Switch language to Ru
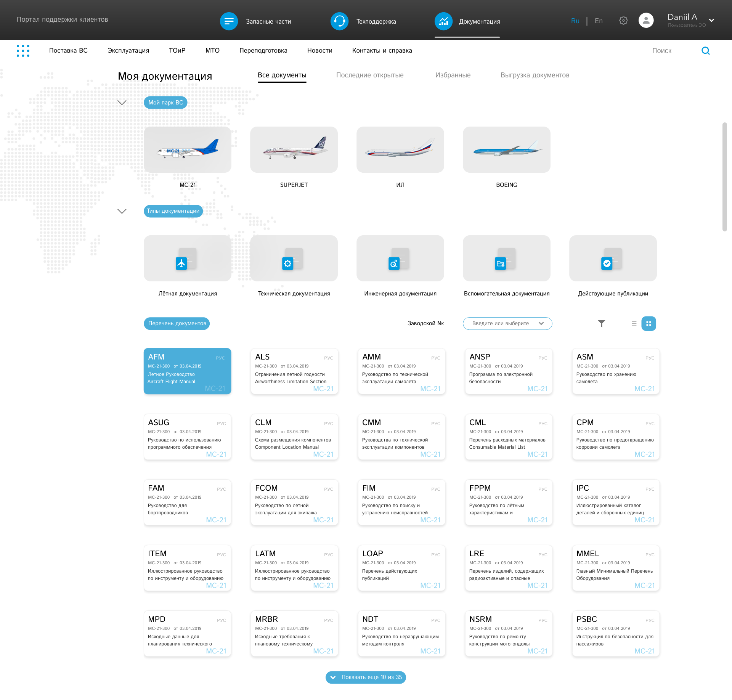 (x=575, y=21)
